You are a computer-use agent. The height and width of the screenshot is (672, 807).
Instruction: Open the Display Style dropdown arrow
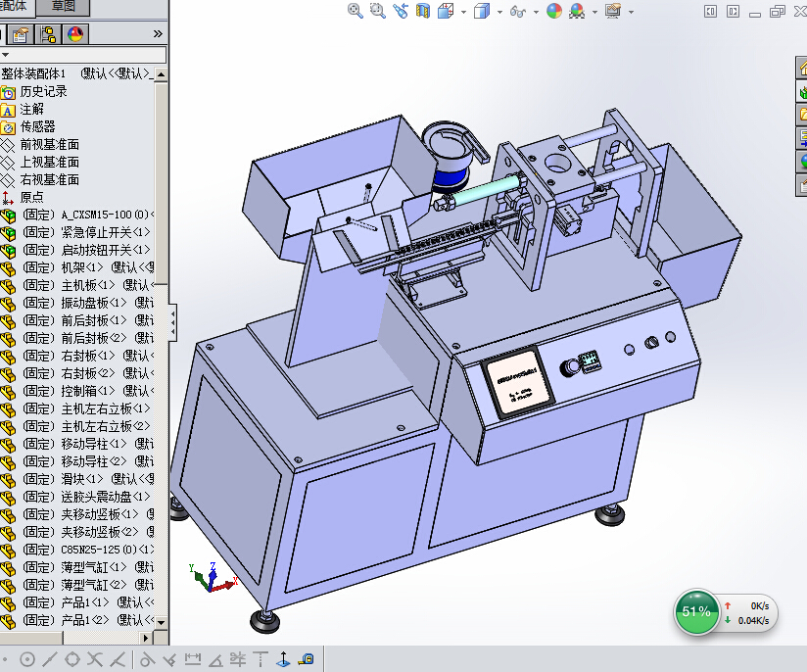499,12
